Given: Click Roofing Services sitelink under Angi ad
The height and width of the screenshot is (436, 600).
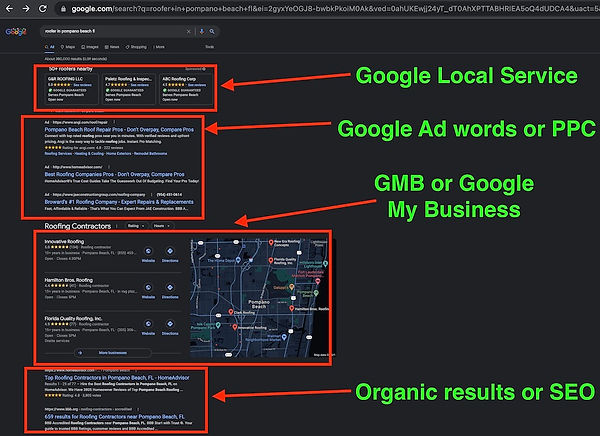Looking at the screenshot, I should (58, 153).
